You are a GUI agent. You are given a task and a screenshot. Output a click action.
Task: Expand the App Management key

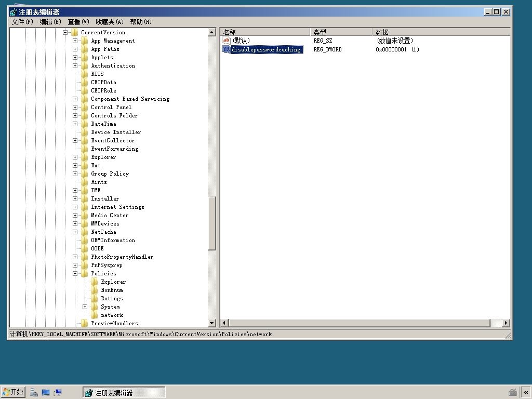pyautogui.click(x=75, y=41)
